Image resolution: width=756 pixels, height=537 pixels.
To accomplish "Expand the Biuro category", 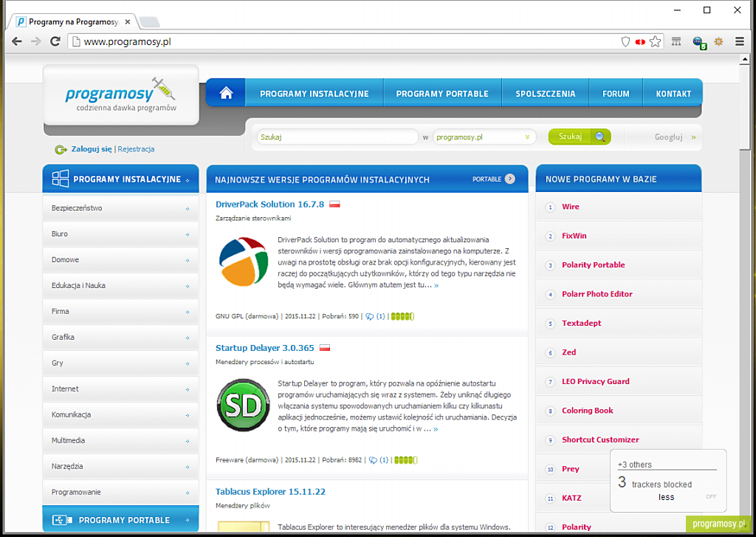I will (120, 234).
